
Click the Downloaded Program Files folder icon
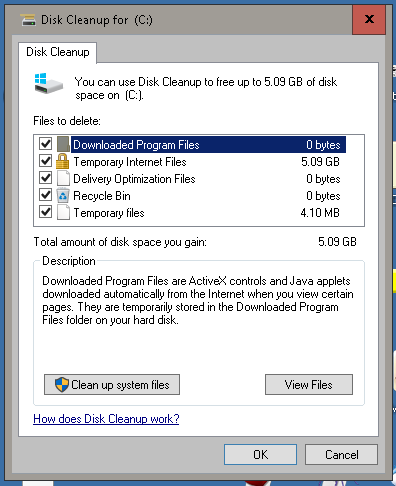click(x=63, y=144)
